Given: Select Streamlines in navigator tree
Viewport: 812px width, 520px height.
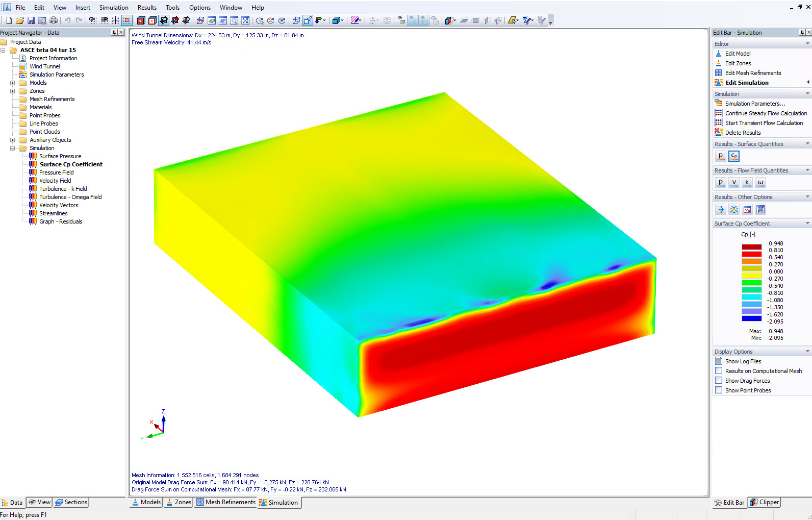Looking at the screenshot, I should coord(54,213).
